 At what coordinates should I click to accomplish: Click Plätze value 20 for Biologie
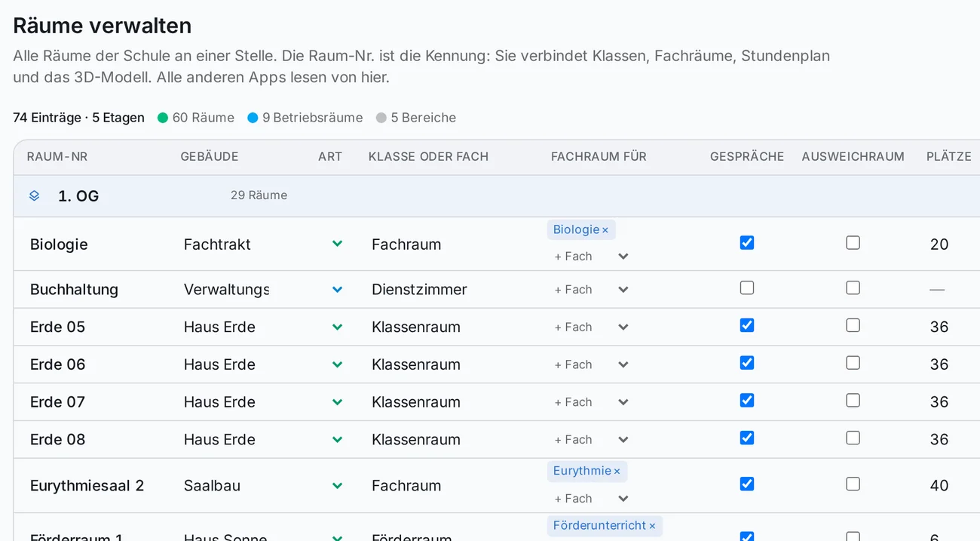click(939, 244)
